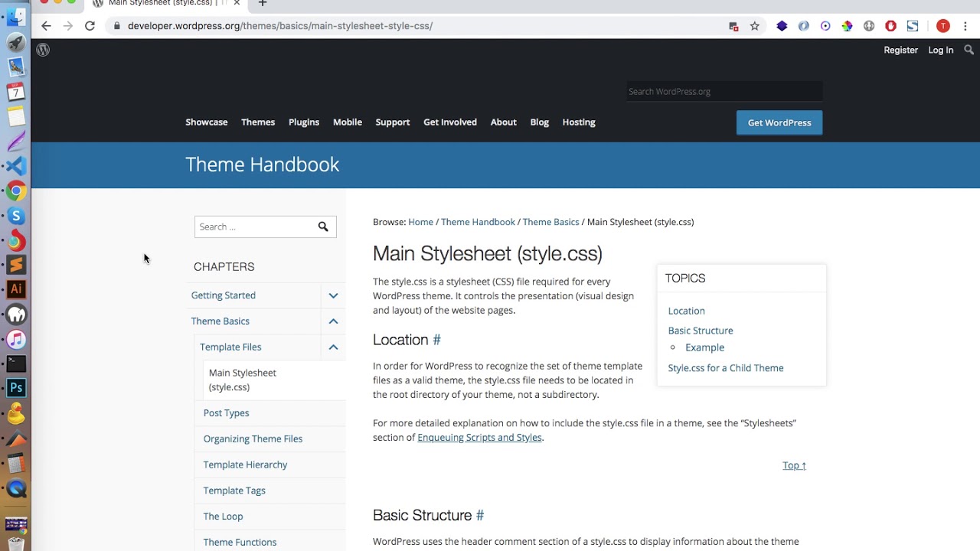Open the color wheel extension
Image resolution: width=980 pixels, height=551 pixels.
click(847, 26)
